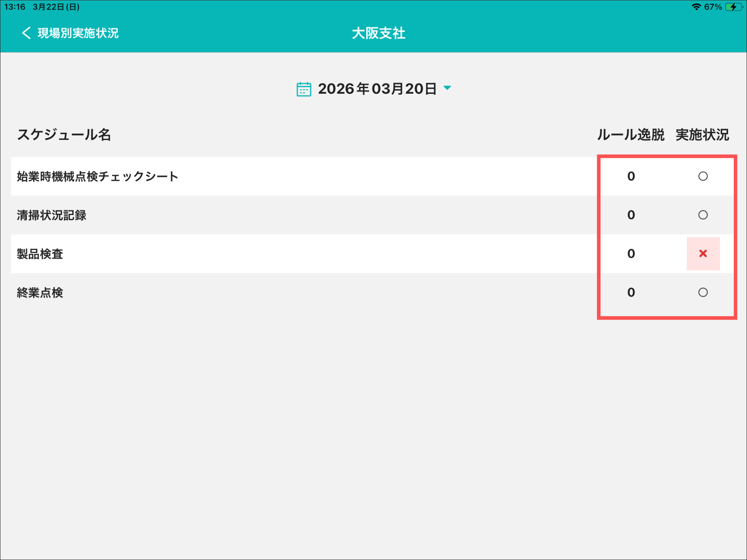
Task: Select the 終業点検 schedule row
Action: point(40,293)
